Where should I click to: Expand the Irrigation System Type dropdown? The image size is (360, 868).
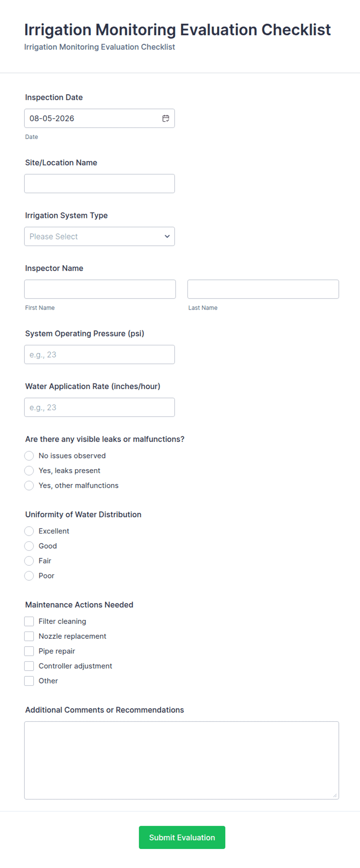(x=99, y=237)
